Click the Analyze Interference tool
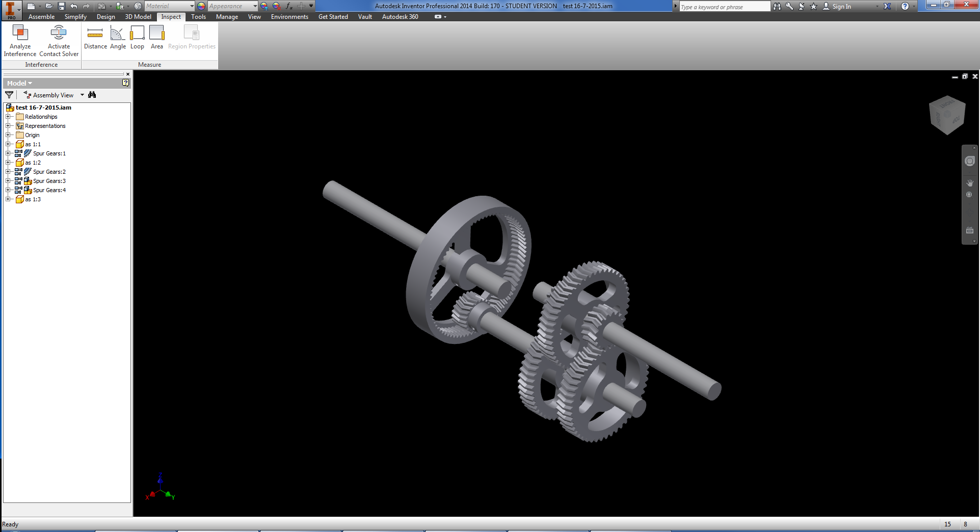The height and width of the screenshot is (532, 980). (20, 41)
